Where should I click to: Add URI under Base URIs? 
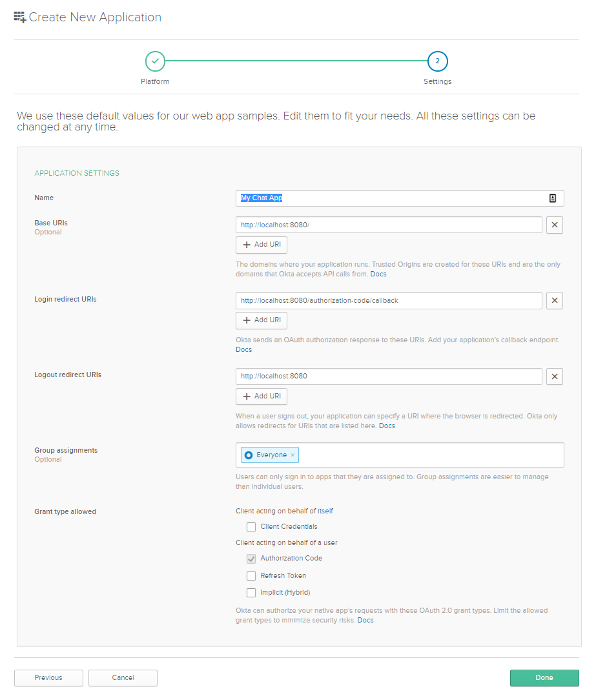(262, 245)
